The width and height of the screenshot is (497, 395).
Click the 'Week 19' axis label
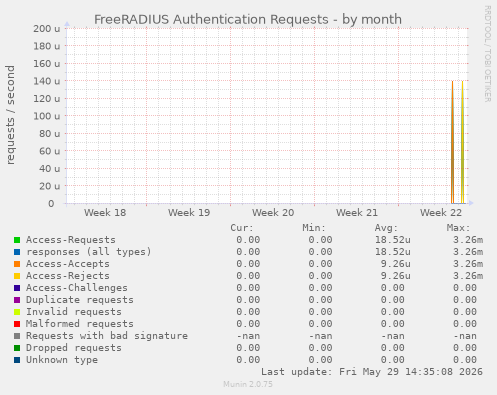[189, 213]
